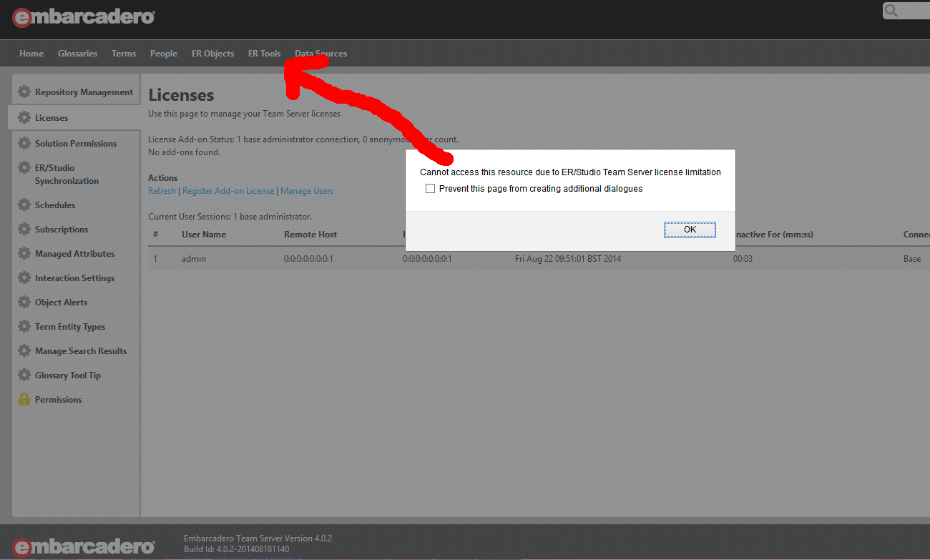Click the Embarcadero logo in header
The width and height of the screenshot is (930, 560).
[x=84, y=16]
